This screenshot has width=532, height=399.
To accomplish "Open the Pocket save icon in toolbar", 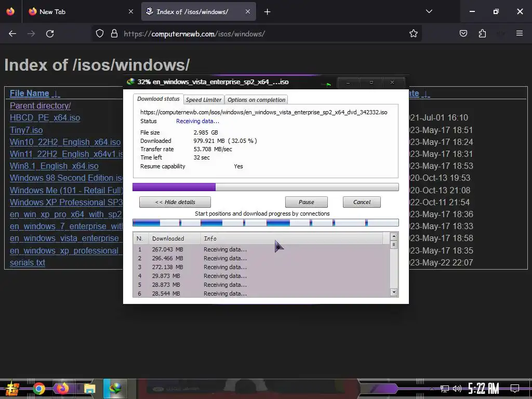I will 463,34.
